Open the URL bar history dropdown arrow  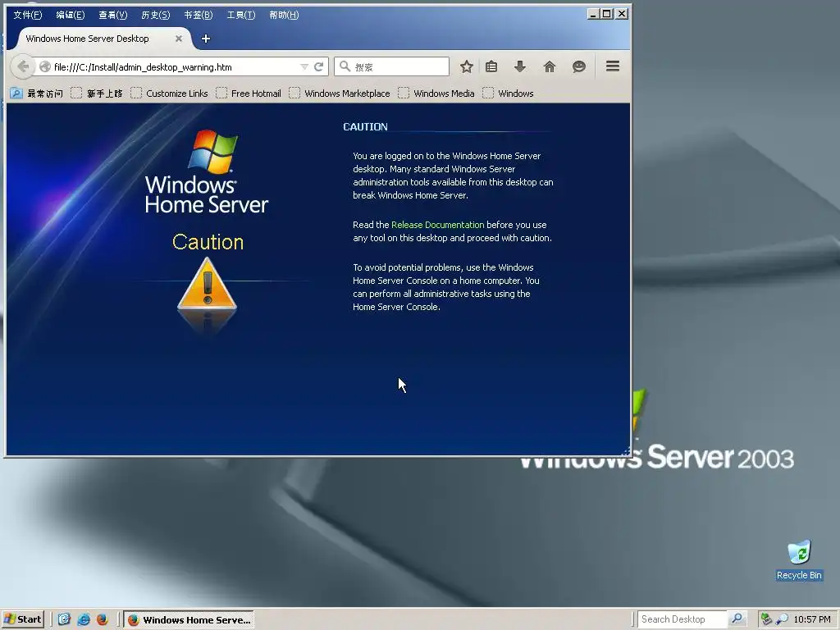[304, 67]
